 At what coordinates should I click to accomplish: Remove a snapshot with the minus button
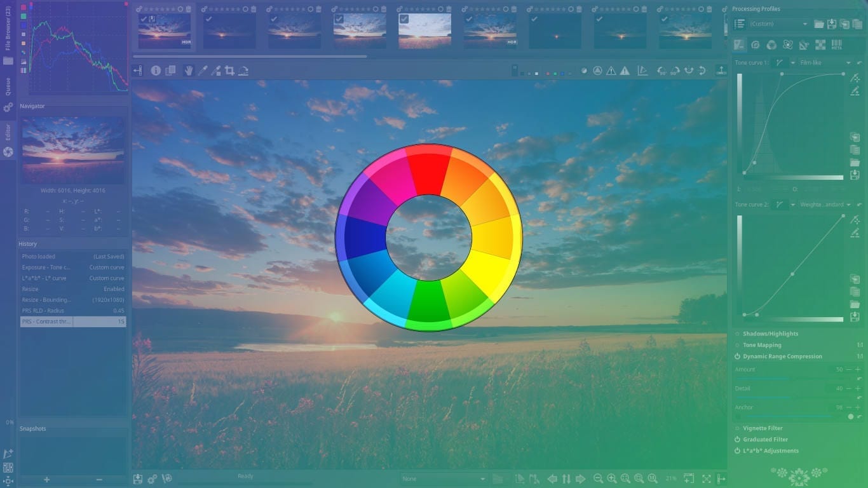coord(98,478)
